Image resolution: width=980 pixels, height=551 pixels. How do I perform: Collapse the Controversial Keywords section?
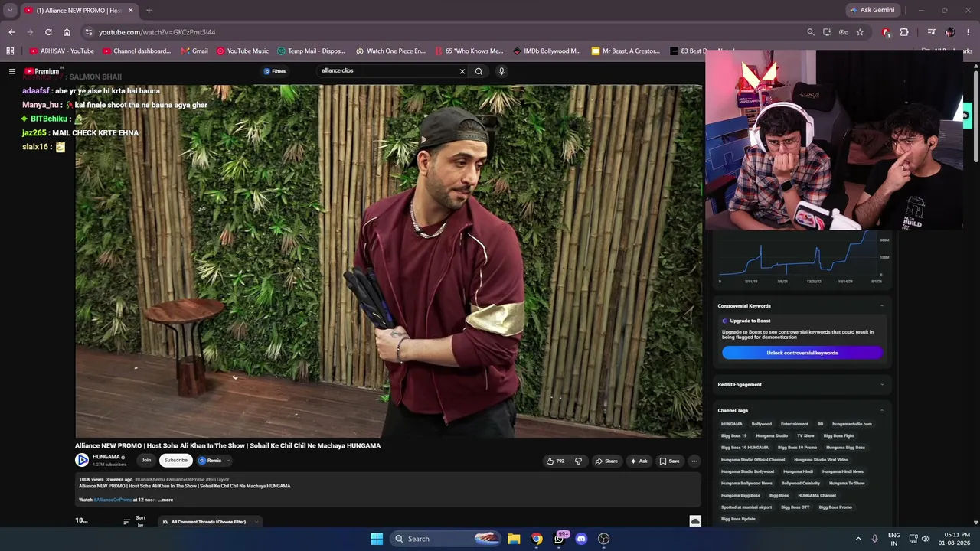[881, 306]
